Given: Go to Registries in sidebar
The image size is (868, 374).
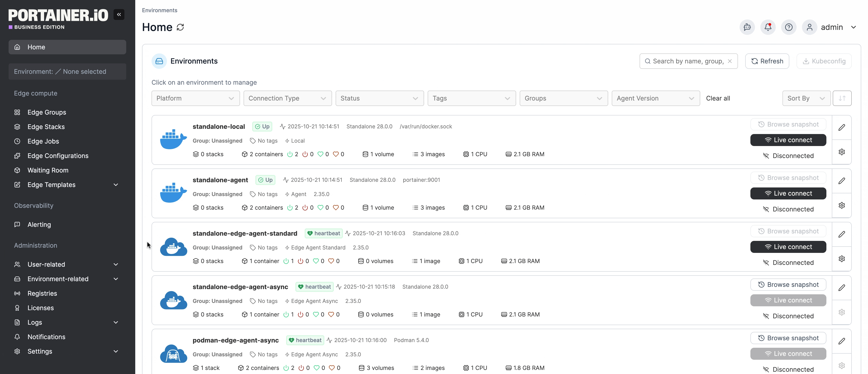Looking at the screenshot, I should tap(42, 293).
